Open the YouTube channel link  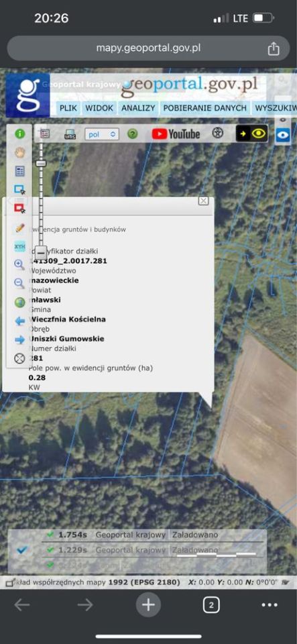176,134
